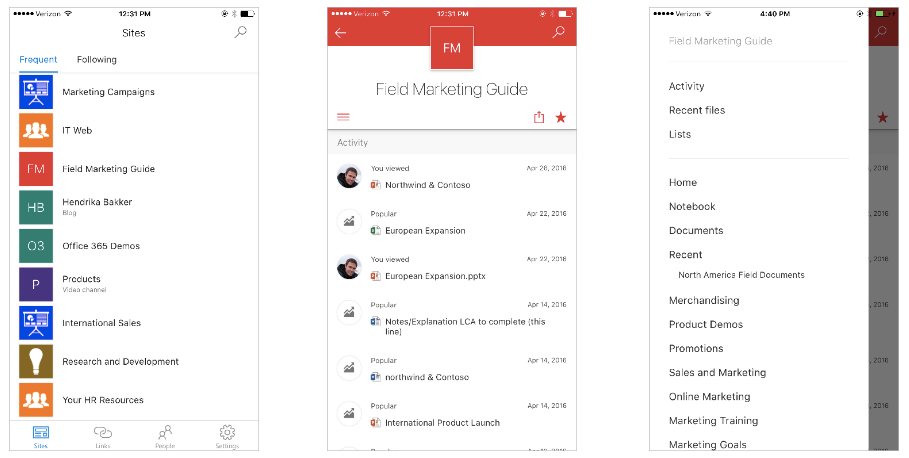Viewport: 909px width, 458px height.
Task: Select Recent files in side menu
Action: pos(697,110)
